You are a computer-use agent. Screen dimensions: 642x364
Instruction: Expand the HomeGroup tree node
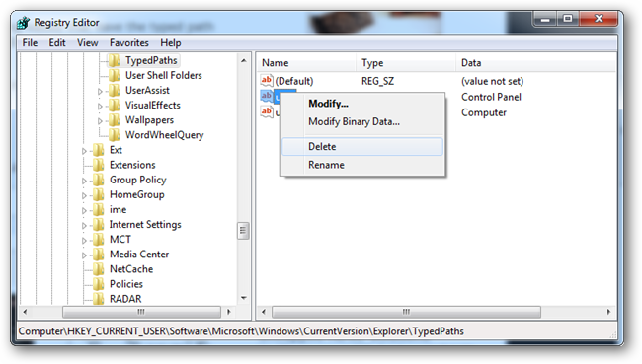(84, 195)
